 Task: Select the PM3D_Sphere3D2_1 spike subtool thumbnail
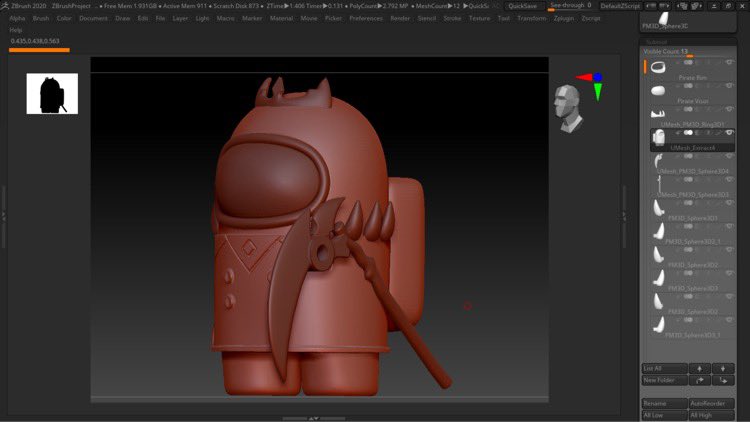[x=659, y=231]
